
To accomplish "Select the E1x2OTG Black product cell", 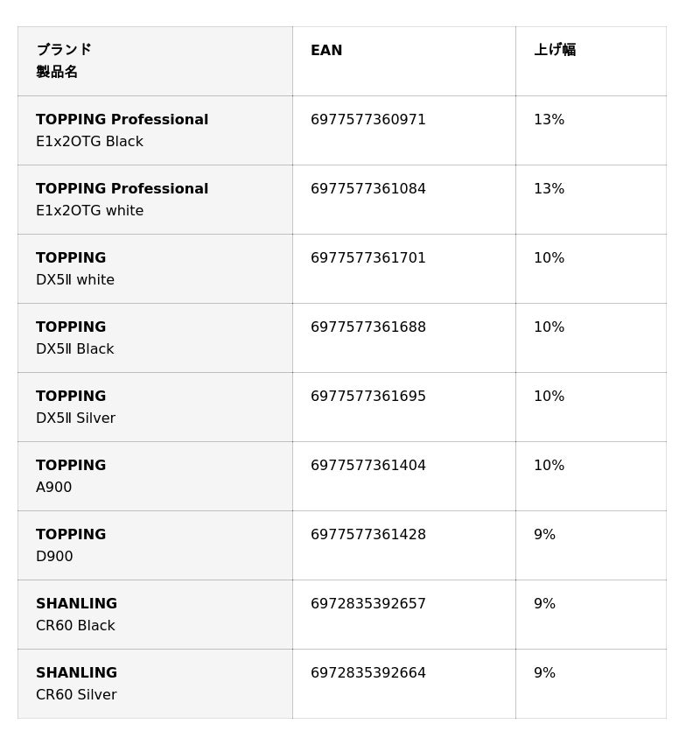I will (155, 130).
